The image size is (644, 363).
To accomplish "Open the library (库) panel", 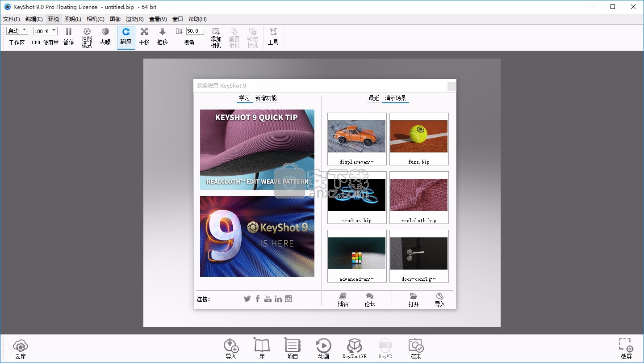I will pyautogui.click(x=262, y=349).
